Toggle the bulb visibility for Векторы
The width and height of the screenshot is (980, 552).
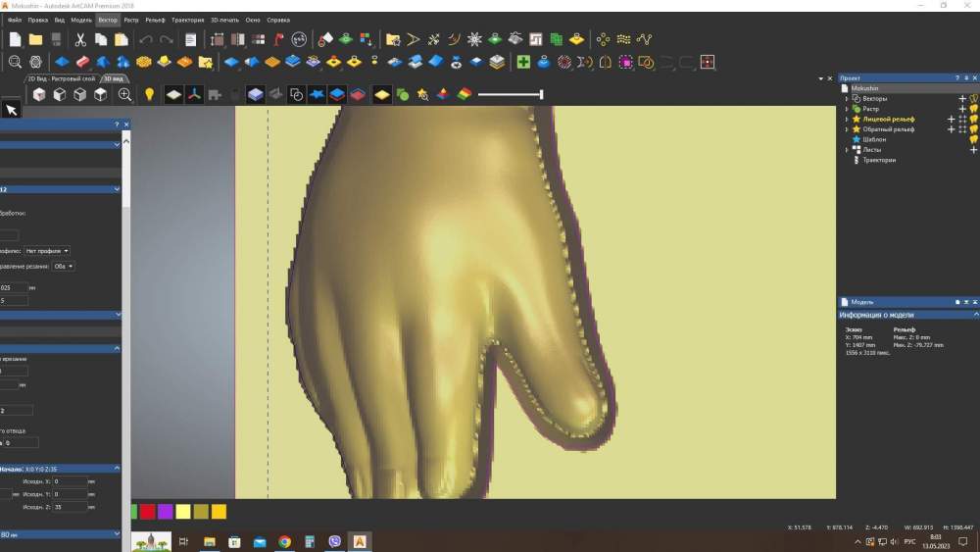[x=974, y=99]
